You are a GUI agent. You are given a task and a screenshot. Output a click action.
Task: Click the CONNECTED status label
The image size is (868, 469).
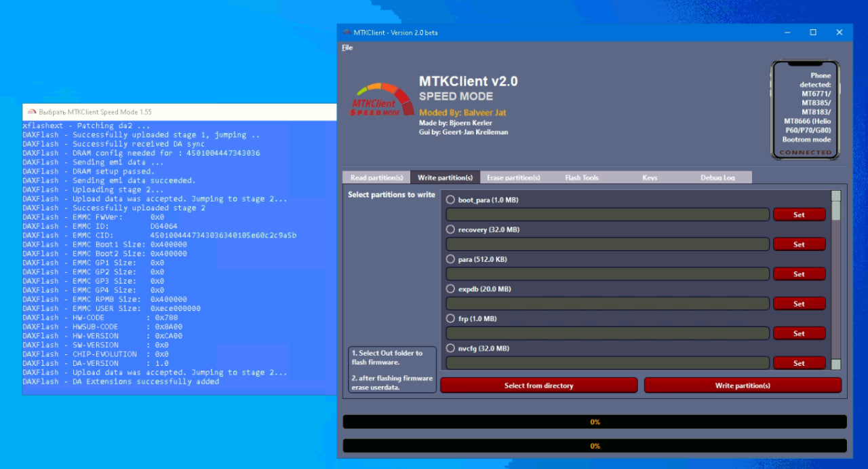(x=806, y=152)
